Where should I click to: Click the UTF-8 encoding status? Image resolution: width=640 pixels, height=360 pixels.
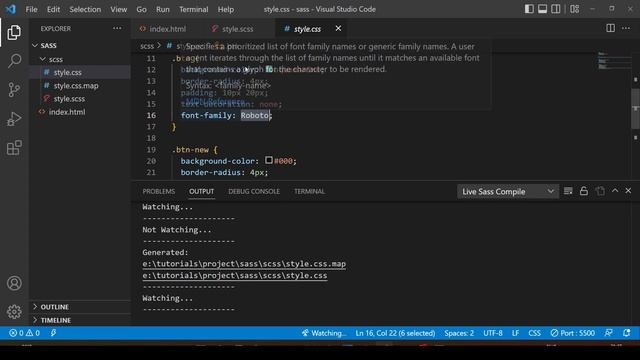(x=493, y=333)
